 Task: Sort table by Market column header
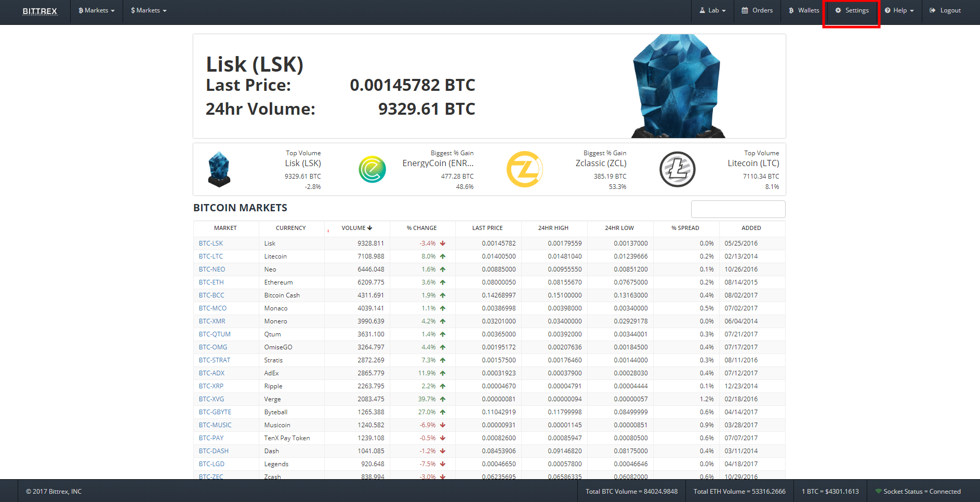pyautogui.click(x=226, y=228)
